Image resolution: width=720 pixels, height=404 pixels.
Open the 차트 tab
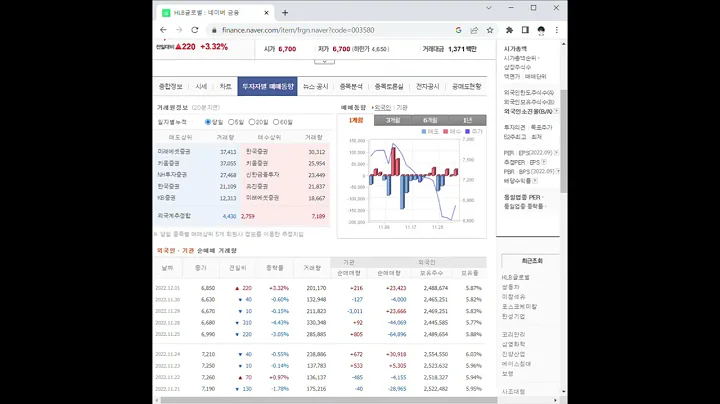click(x=225, y=86)
